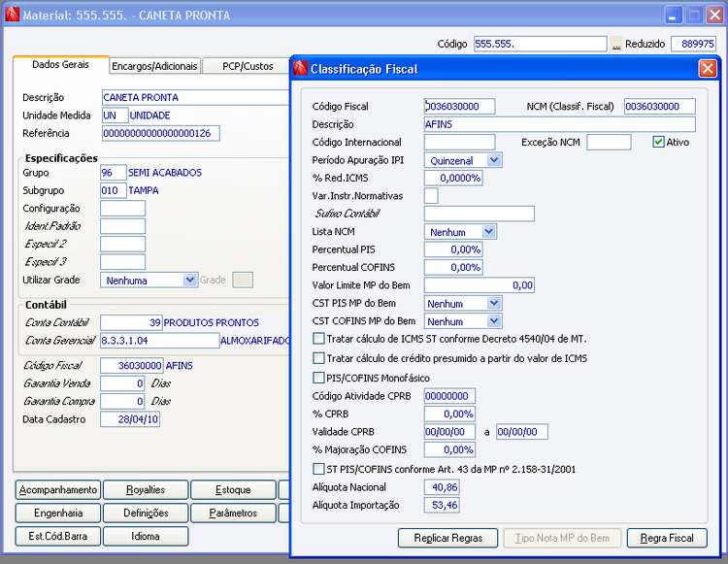Expand the Utilizar Grade dropdown
Viewport: 728px width, 564px height.
(x=189, y=280)
